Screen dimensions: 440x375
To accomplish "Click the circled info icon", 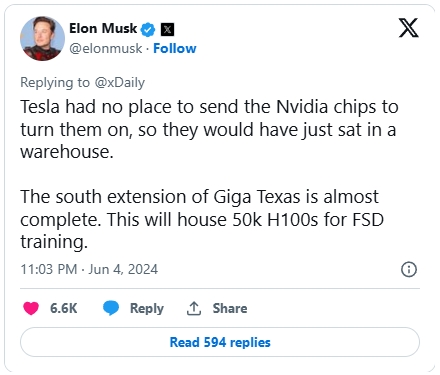I will 409,269.
